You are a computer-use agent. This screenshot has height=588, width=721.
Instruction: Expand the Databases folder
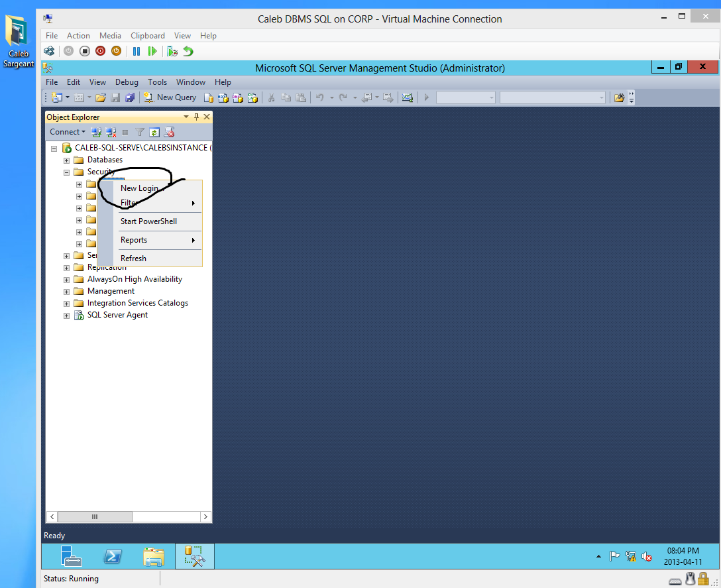click(x=67, y=160)
